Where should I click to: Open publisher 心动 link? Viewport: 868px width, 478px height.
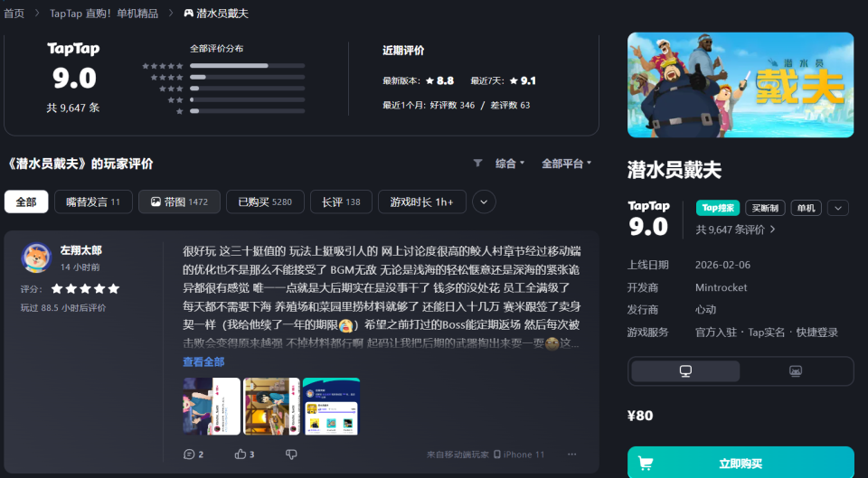pos(706,310)
